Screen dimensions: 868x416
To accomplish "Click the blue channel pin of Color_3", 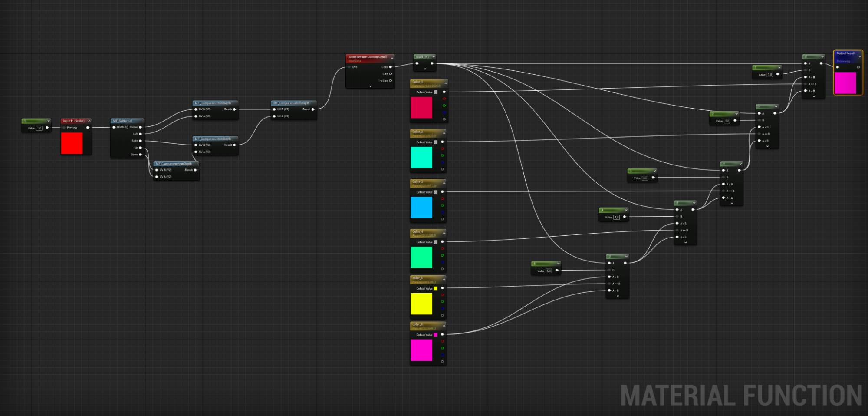I will [x=443, y=212].
